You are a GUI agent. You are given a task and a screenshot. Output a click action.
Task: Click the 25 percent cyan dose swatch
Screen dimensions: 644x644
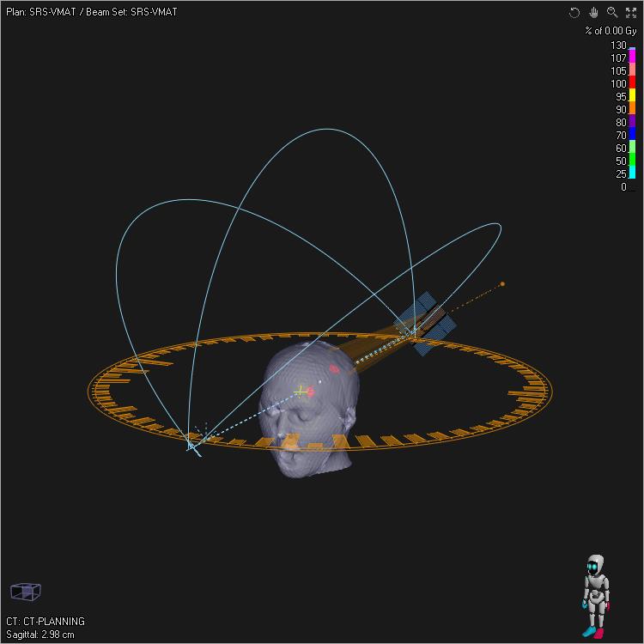tap(632, 172)
